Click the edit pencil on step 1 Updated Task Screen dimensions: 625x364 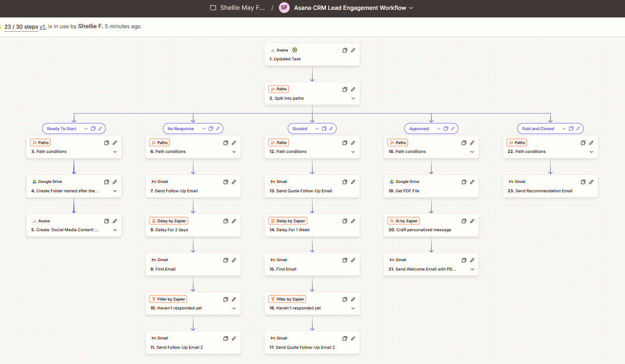pyautogui.click(x=353, y=50)
